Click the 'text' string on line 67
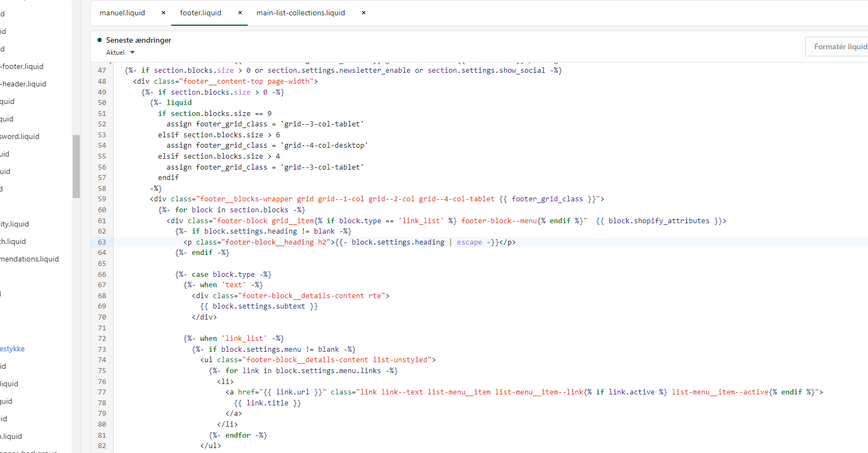The width and height of the screenshot is (868, 453). coord(234,285)
